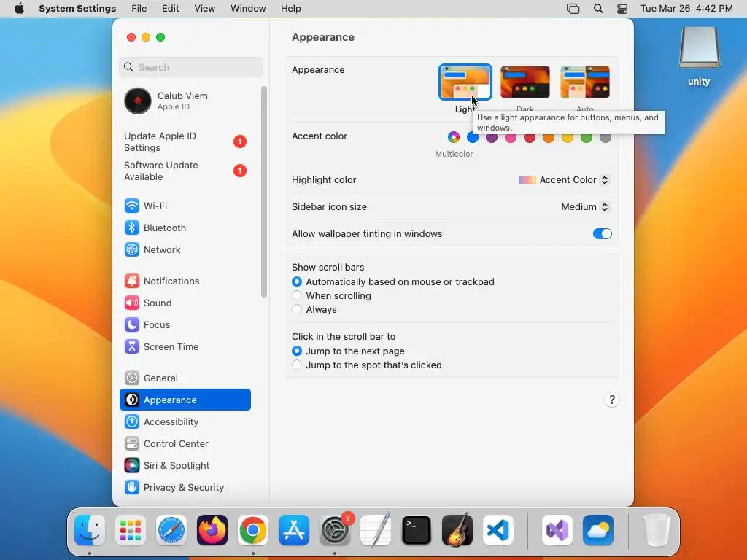747x560 pixels.
Task: Toggle Allow wallpaper tinting in windows
Action: pos(602,234)
